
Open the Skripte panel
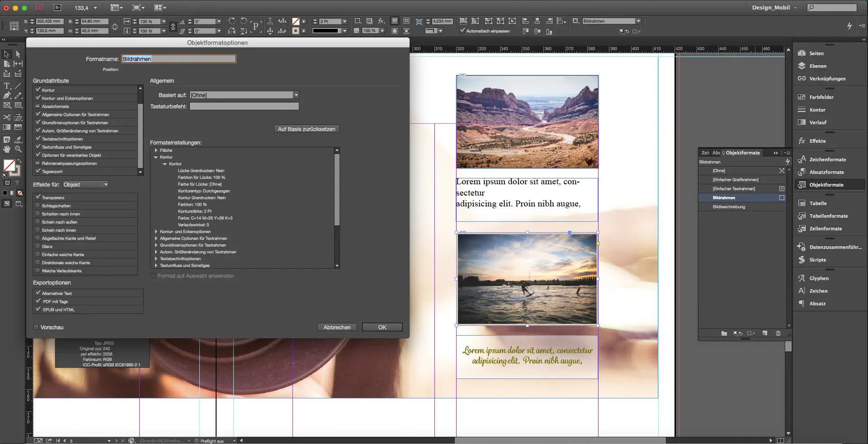pos(816,260)
